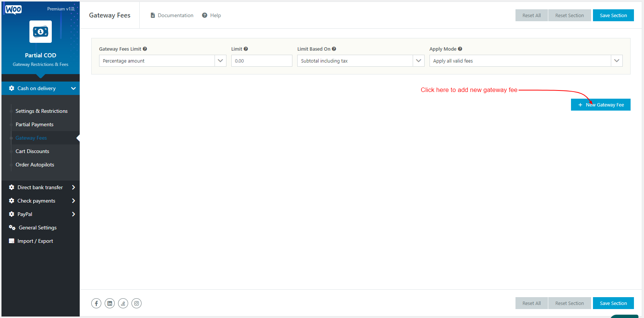Click the plus icon on New Gateway Fee
The image size is (644, 318).
click(580, 105)
